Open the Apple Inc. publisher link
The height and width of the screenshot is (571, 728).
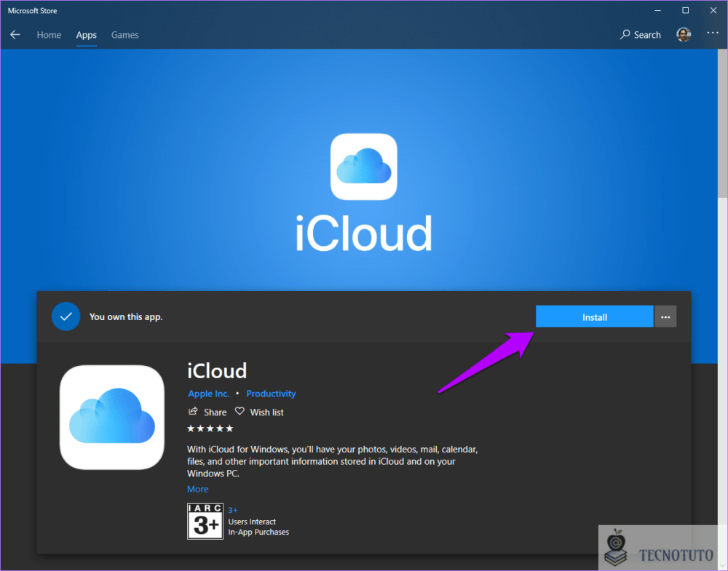pos(208,394)
